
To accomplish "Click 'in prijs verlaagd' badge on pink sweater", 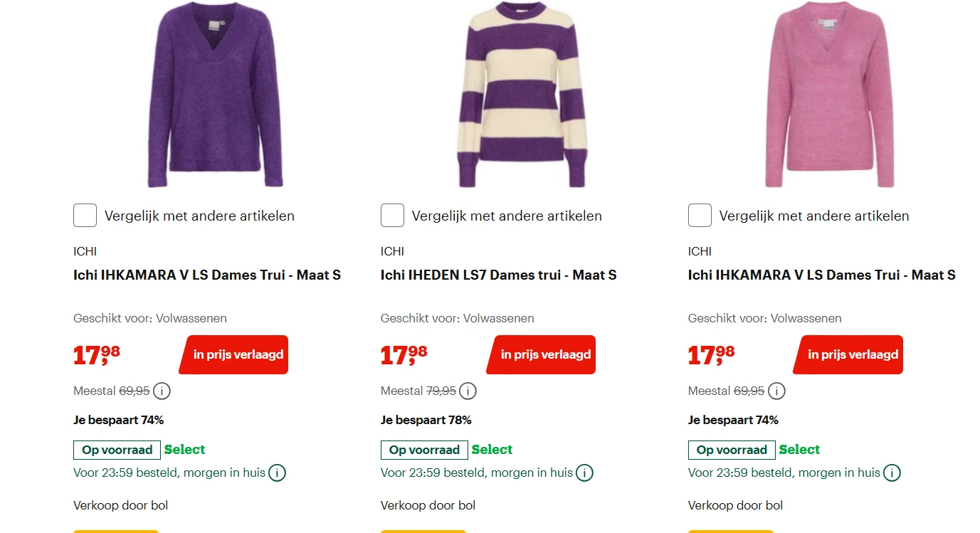I will click(x=850, y=354).
